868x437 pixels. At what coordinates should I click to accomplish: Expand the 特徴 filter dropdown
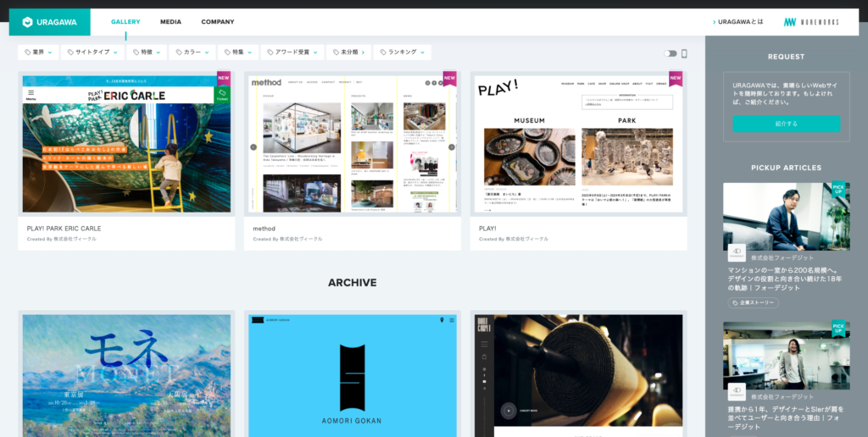click(x=147, y=53)
